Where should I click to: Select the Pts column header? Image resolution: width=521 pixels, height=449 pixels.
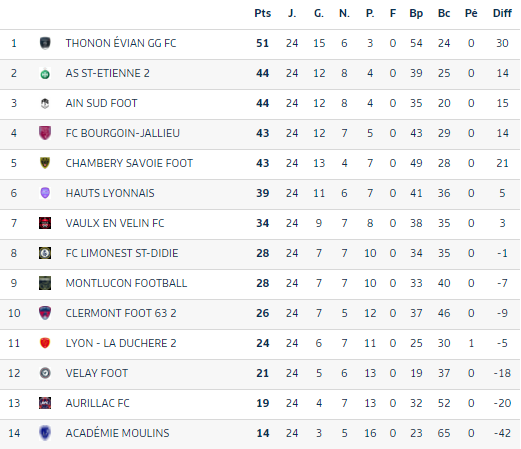pos(263,13)
